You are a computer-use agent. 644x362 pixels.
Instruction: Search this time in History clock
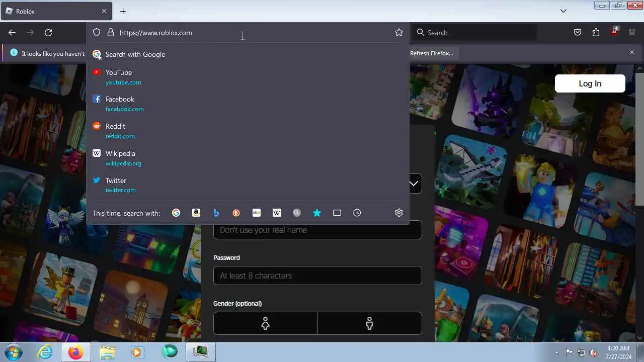pos(357,213)
